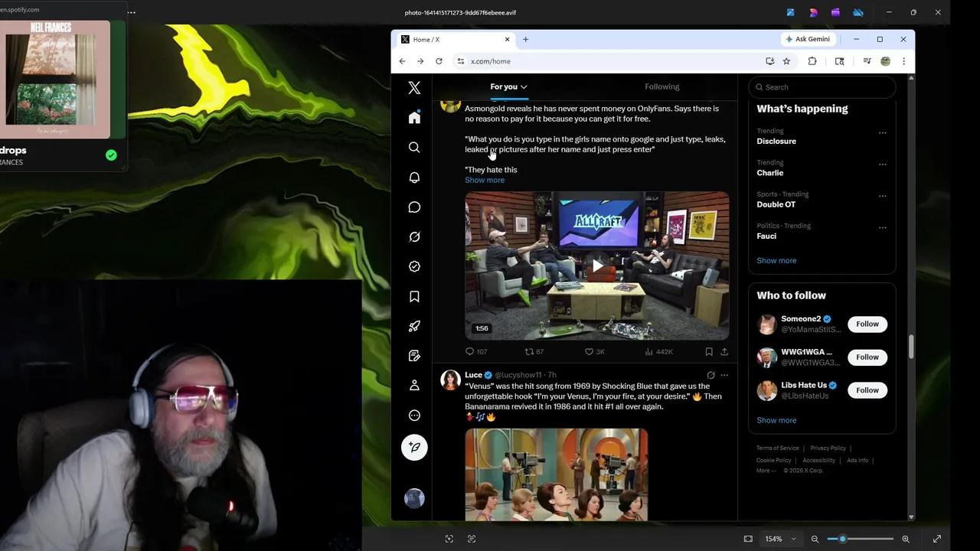Viewport: 980px width, 551px height.
Task: Open Grok explain icon on Luce post
Action: pos(710,375)
